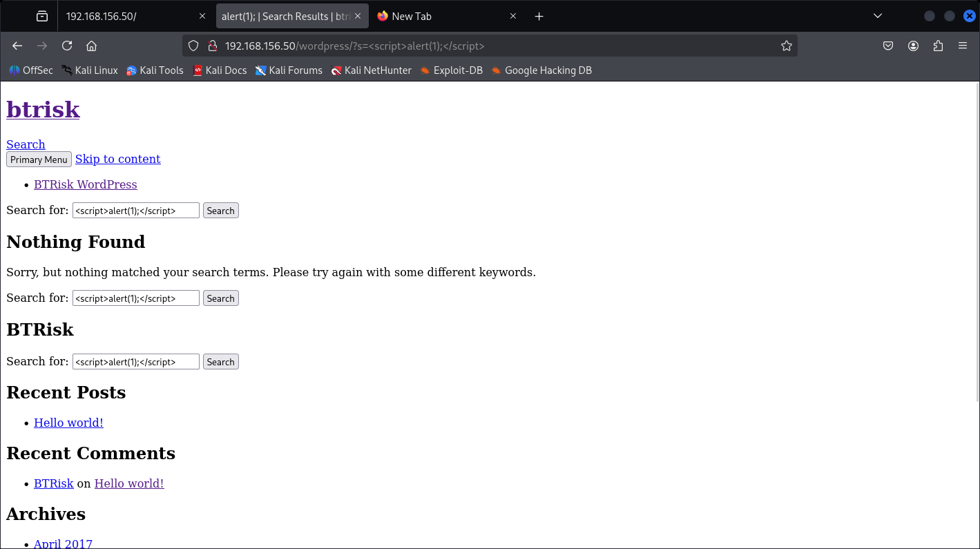Open the btrisk site title link

coord(43,110)
